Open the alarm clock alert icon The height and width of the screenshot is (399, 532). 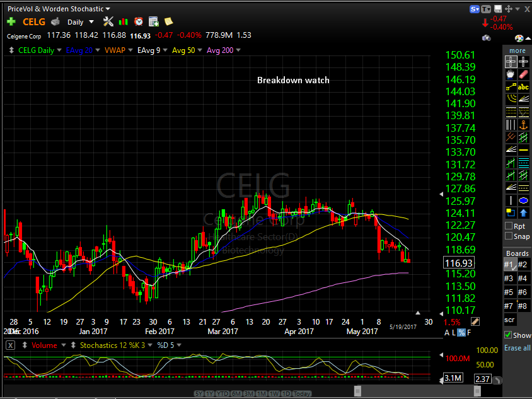coord(139,21)
